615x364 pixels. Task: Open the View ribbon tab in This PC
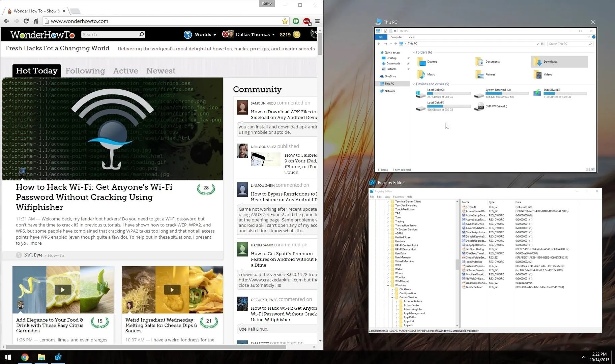tap(412, 37)
